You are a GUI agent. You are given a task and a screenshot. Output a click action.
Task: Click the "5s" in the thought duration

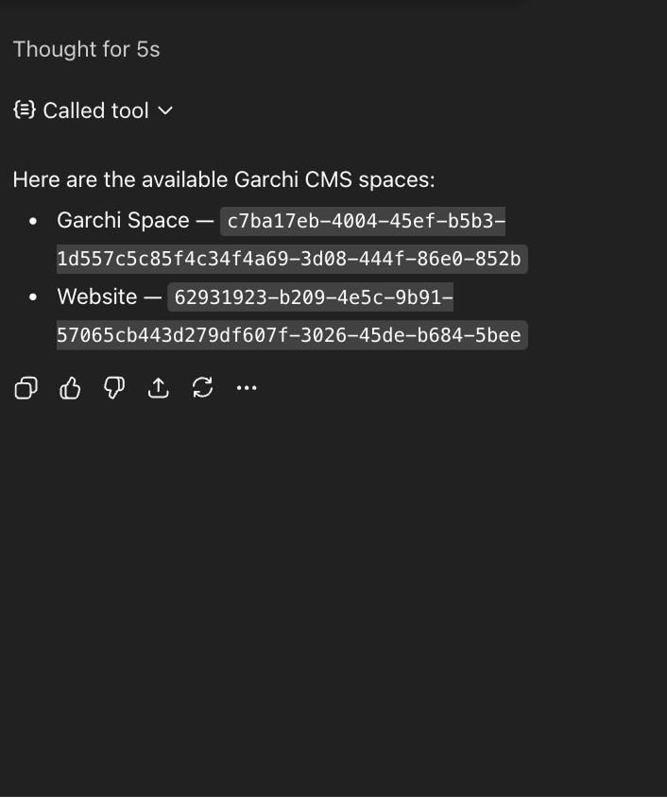tap(148, 49)
